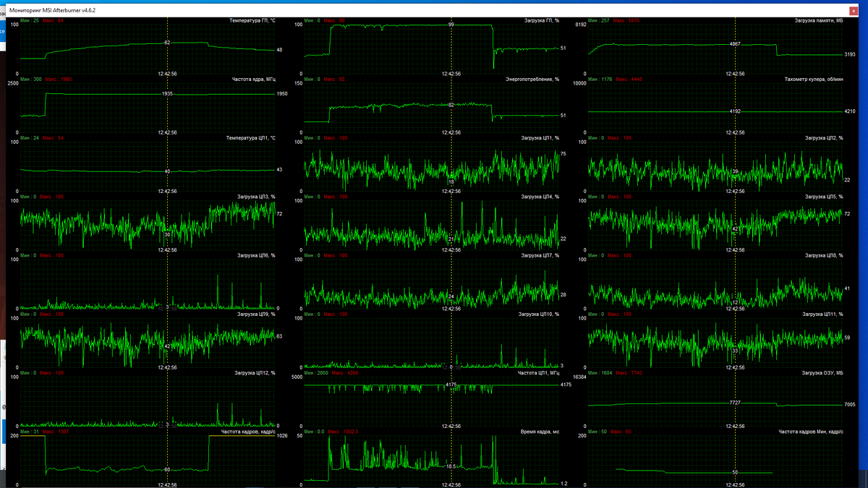Click the current value 4210 on fan tachometer graph

850,111
